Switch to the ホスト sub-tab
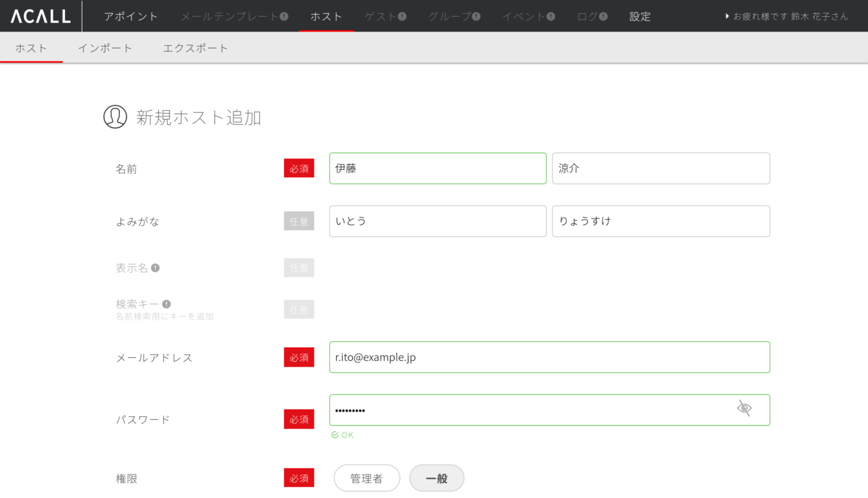 (32, 48)
